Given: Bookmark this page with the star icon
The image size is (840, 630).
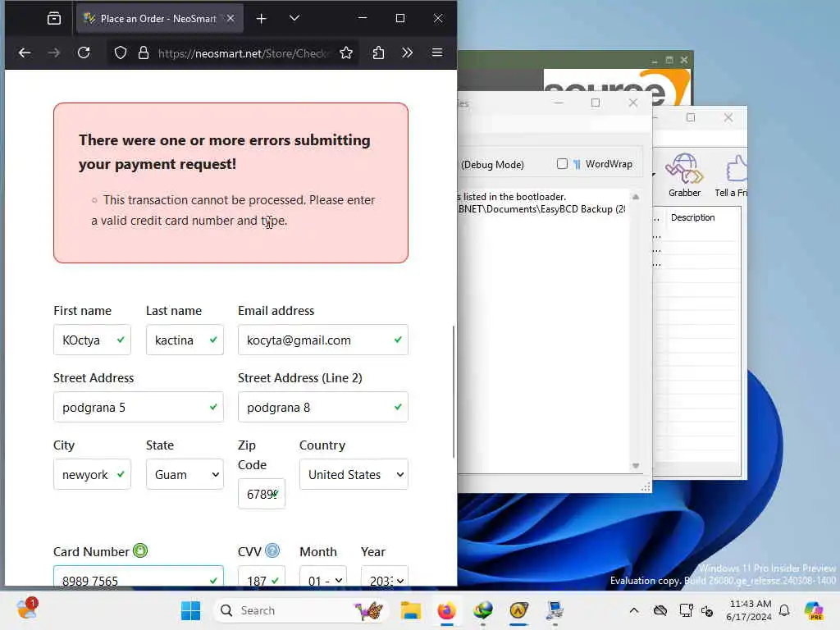Looking at the screenshot, I should coord(346,52).
